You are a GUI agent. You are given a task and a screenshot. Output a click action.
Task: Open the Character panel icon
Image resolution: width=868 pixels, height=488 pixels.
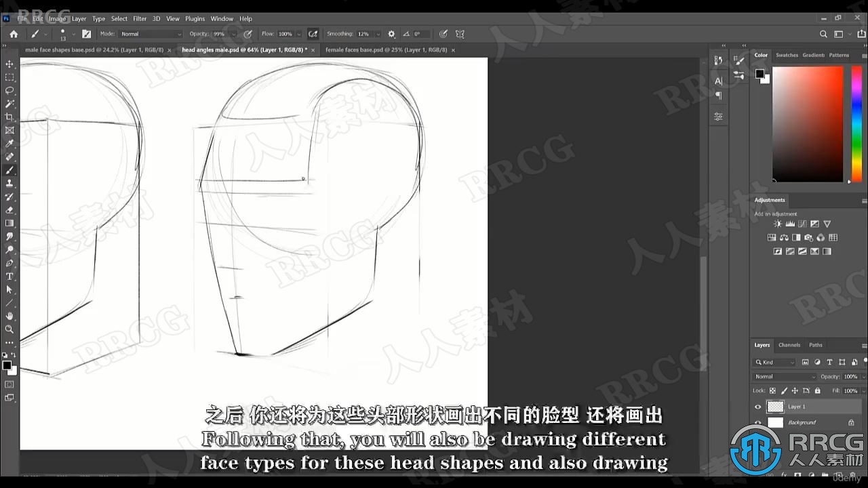click(x=718, y=81)
